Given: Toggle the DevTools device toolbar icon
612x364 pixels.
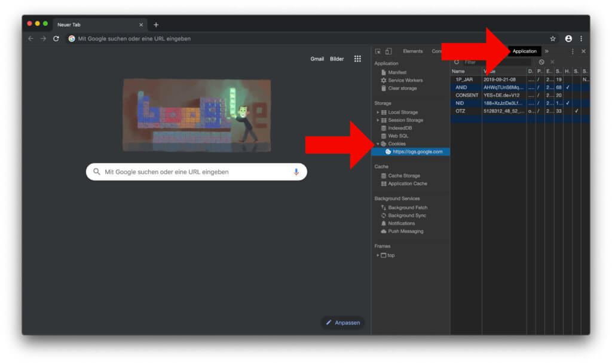Looking at the screenshot, I should pos(388,51).
